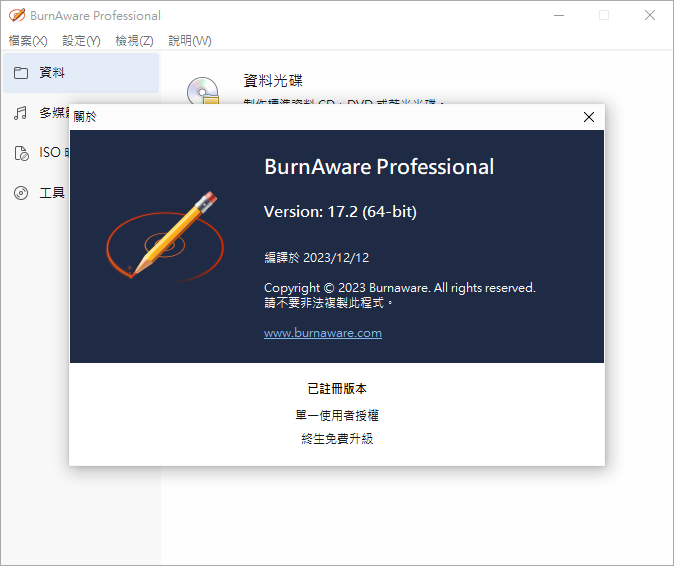Image resolution: width=674 pixels, height=566 pixels.
Task: Close the 關於 about dialog
Action: [588, 117]
